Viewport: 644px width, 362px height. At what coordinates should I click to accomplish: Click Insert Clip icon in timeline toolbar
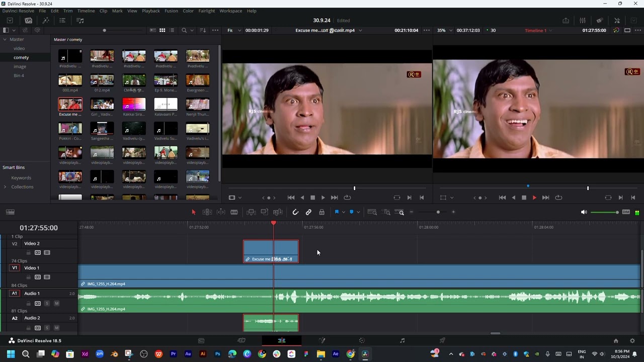(x=251, y=212)
